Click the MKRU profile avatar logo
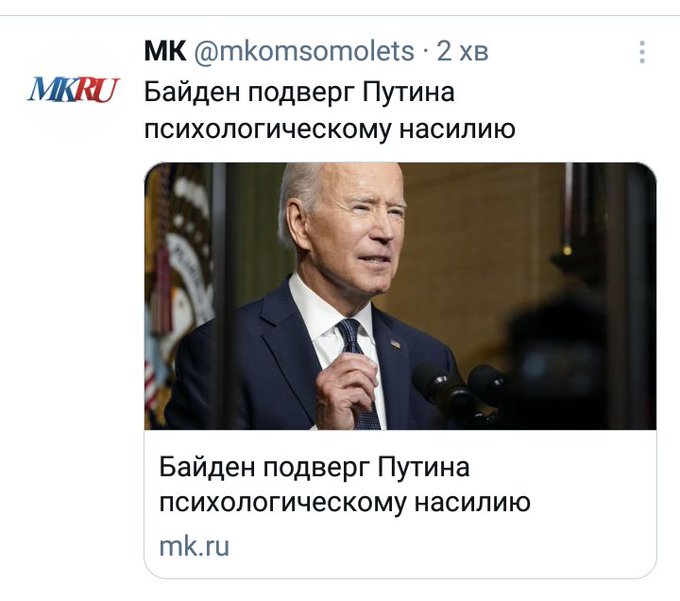Viewport: 680px width, 601px height. pos(73,89)
